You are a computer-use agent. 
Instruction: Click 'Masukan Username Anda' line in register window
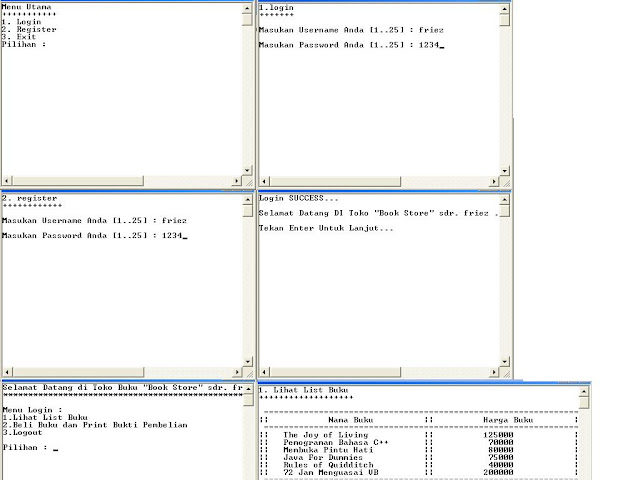(x=94, y=220)
